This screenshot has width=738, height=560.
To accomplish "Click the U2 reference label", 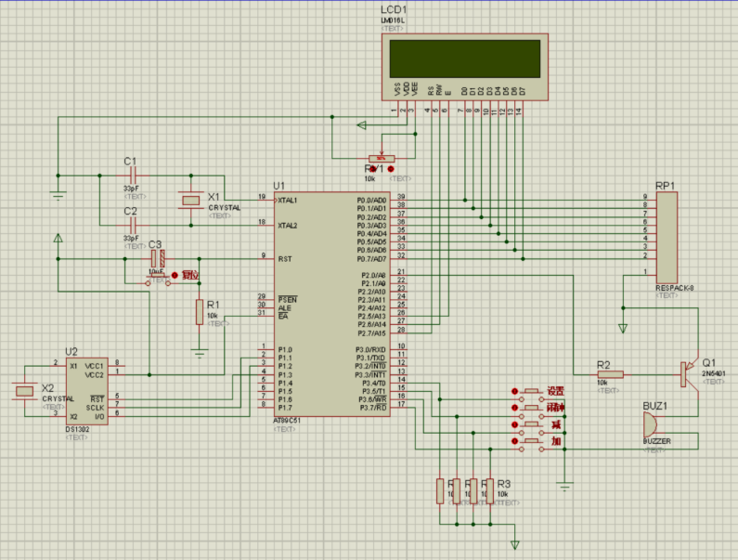I will pyautogui.click(x=71, y=352).
